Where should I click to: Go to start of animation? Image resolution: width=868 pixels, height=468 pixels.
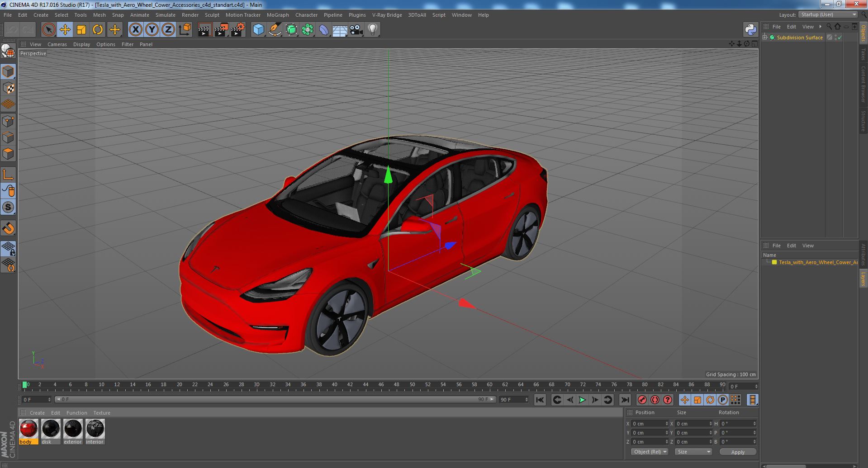[x=540, y=400]
